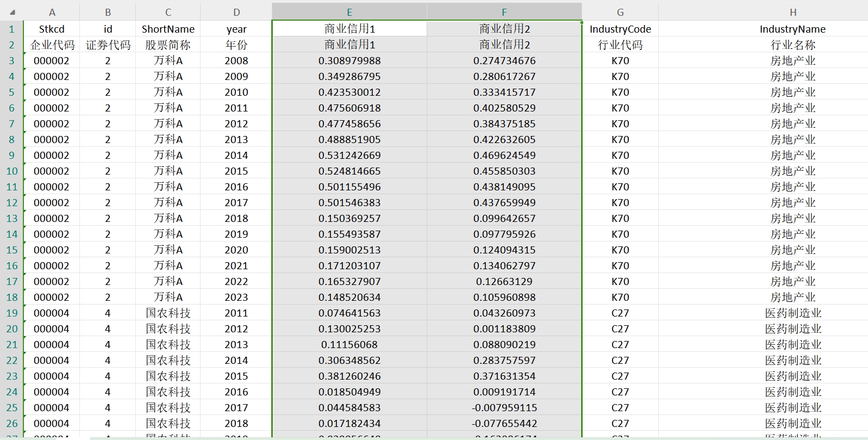Click value 0.349286795
Screen dimensions: 868x440
point(349,76)
